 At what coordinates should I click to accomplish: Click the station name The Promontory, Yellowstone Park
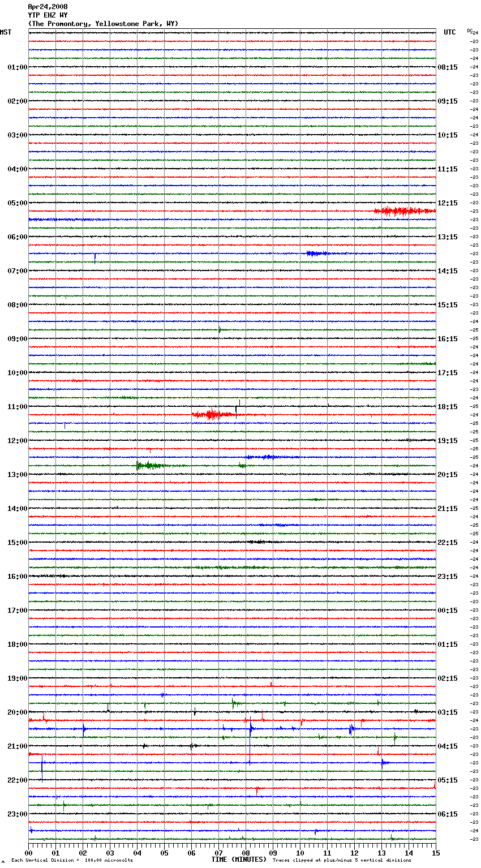pyautogui.click(x=102, y=24)
